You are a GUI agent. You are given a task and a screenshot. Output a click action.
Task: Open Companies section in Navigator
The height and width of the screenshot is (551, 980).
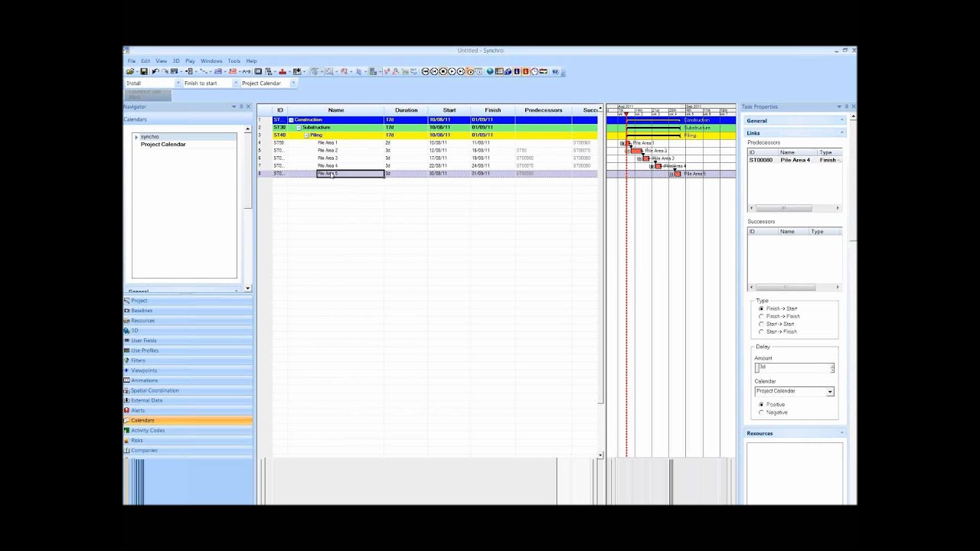[x=188, y=450]
